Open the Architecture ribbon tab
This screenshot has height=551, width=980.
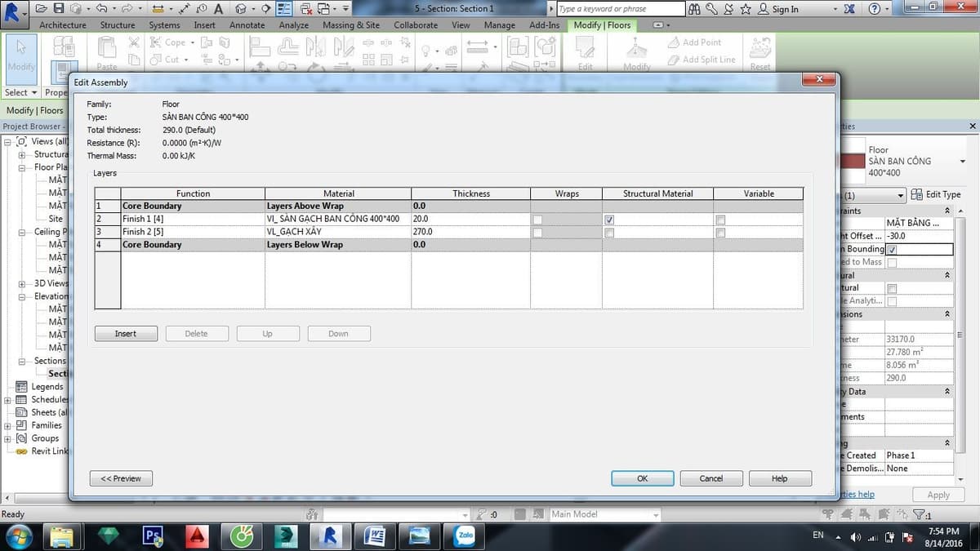tap(63, 25)
